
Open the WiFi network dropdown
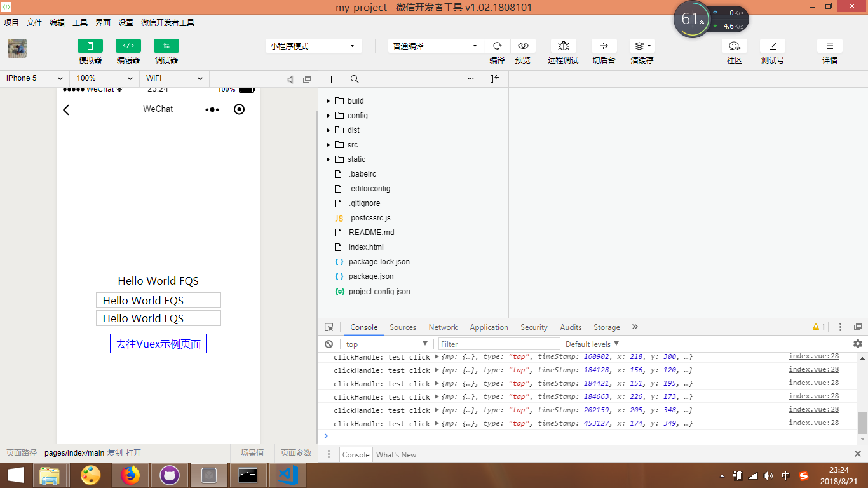174,78
